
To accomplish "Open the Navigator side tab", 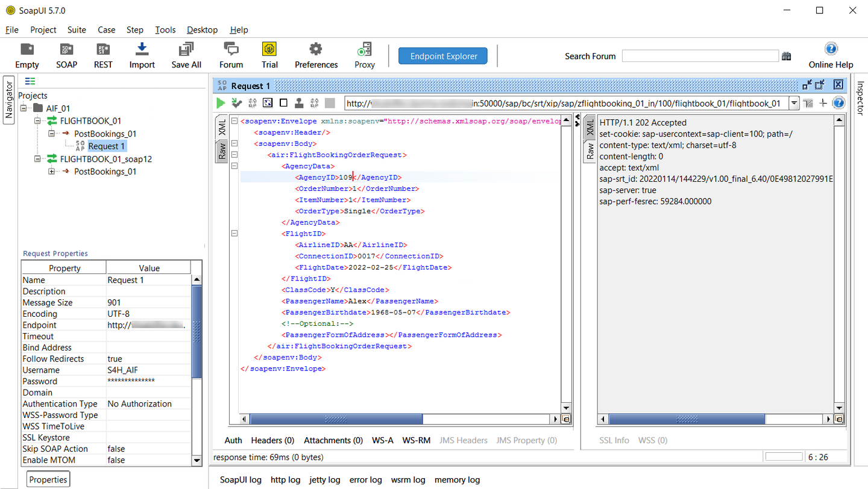I will pos(8,100).
